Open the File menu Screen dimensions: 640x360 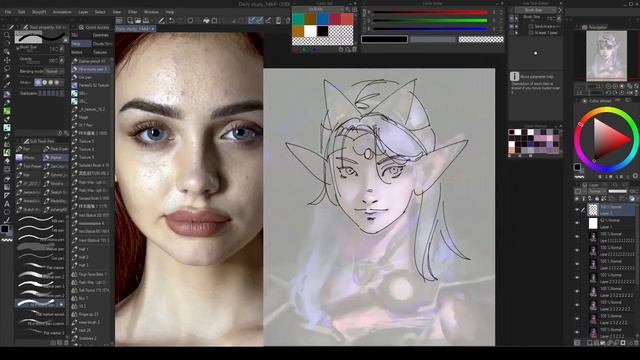(8, 12)
